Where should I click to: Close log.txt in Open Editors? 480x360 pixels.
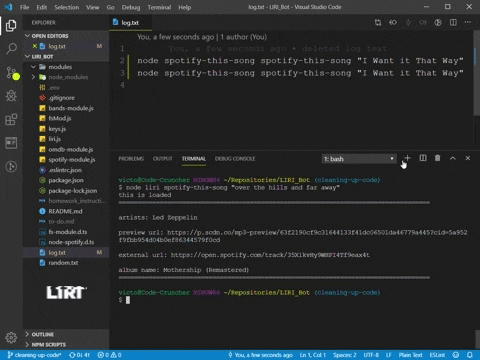click(x=35, y=46)
